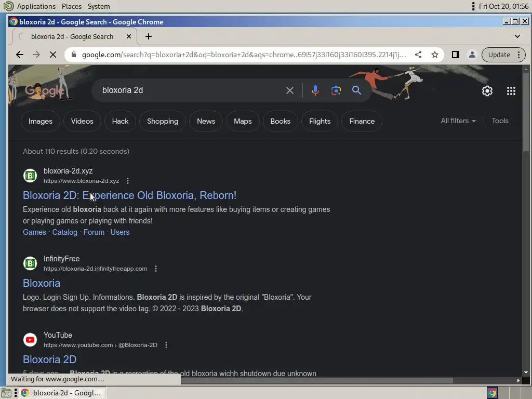Screen dimensions: 532x399
Task: Click Chrome icon in bottom panel tray
Action: pyautogui.click(x=492, y=393)
